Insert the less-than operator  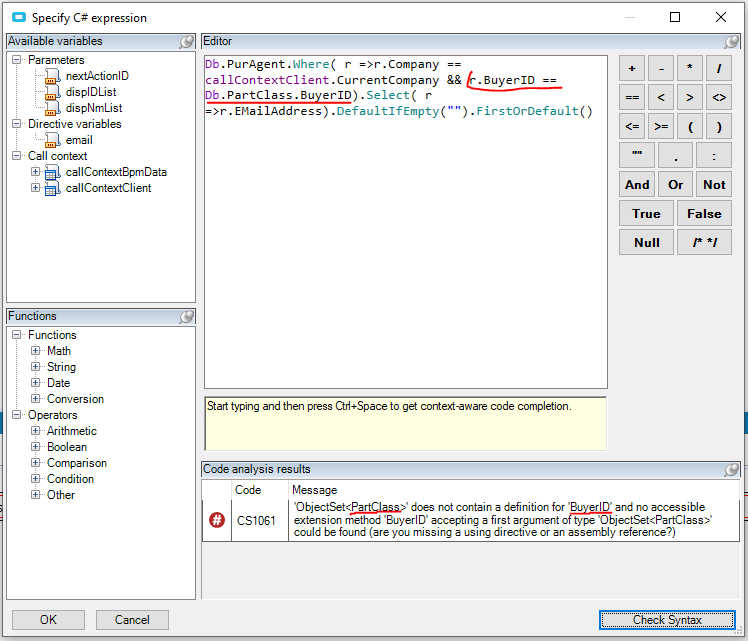(661, 97)
